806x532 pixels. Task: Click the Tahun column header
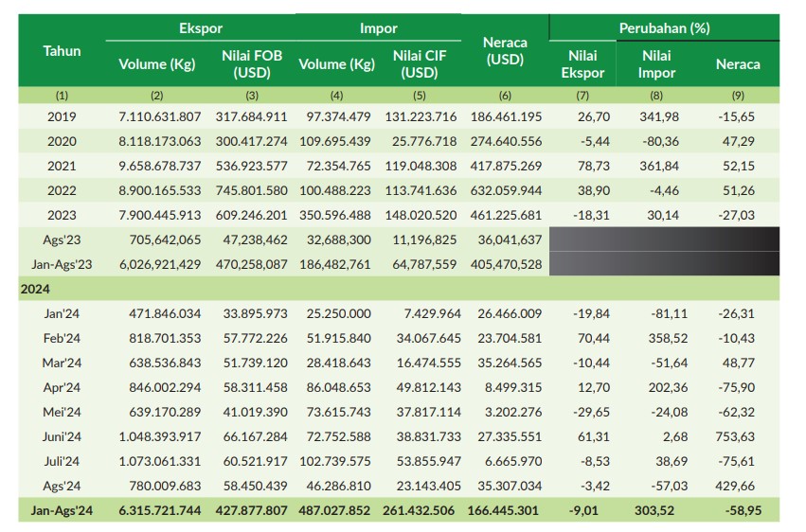(x=62, y=51)
